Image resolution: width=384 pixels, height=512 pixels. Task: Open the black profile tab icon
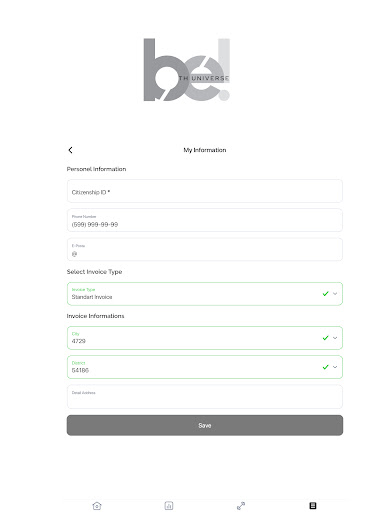313,506
